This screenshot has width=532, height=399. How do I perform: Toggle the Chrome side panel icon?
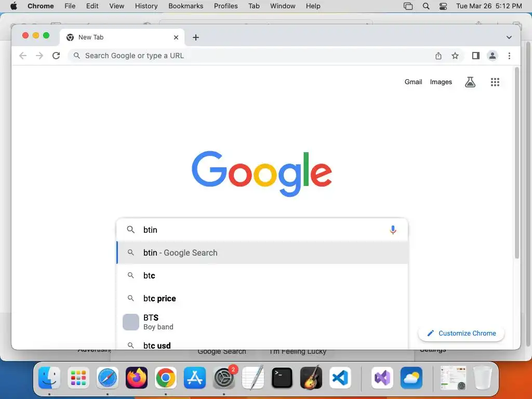pos(476,56)
